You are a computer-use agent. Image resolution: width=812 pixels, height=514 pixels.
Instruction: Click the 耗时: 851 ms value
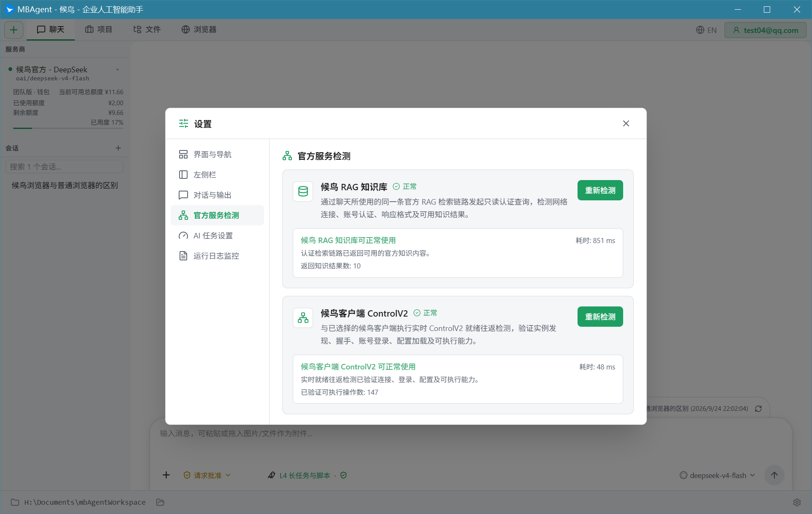595,241
